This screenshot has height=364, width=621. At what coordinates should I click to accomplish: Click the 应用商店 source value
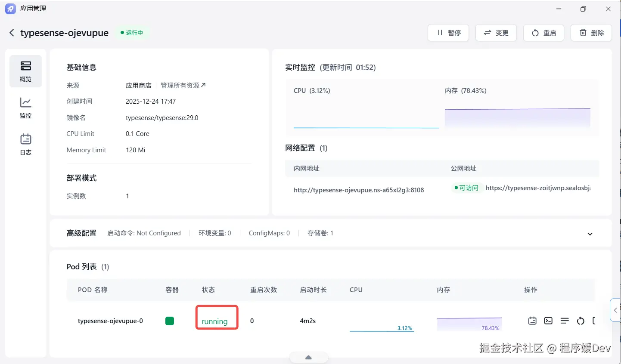pos(139,85)
